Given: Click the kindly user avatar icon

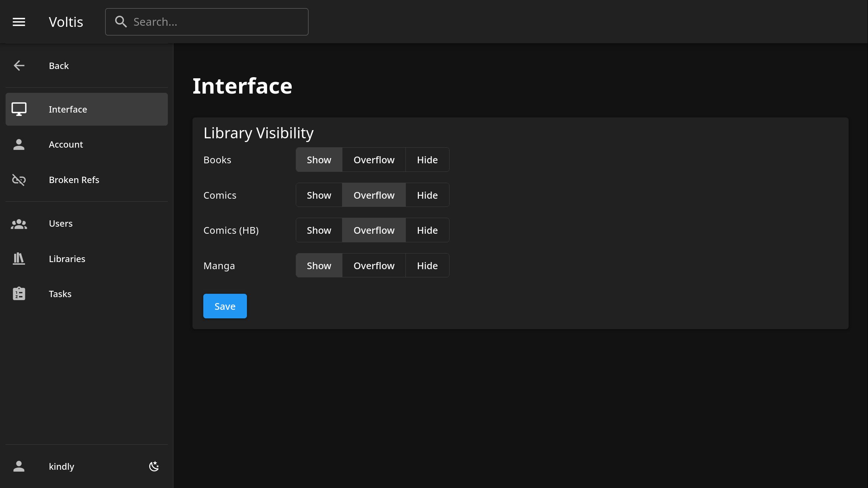Looking at the screenshot, I should coord(19,466).
